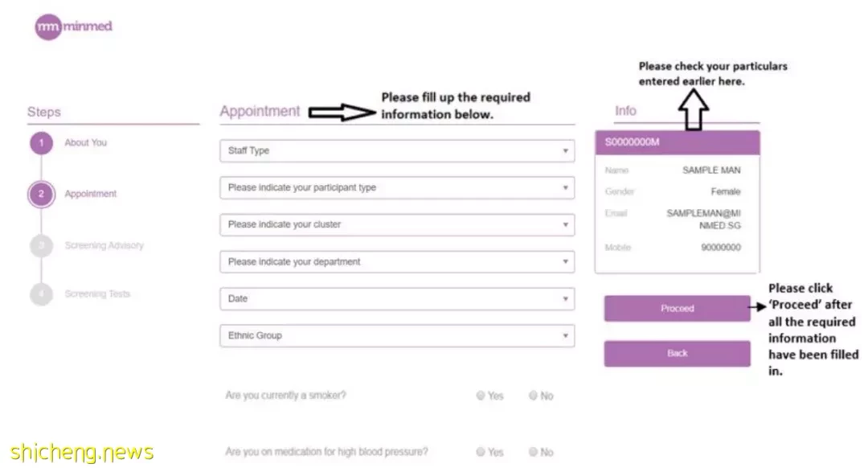Click the Proceed button
The height and width of the screenshot is (468, 868).
677,309
